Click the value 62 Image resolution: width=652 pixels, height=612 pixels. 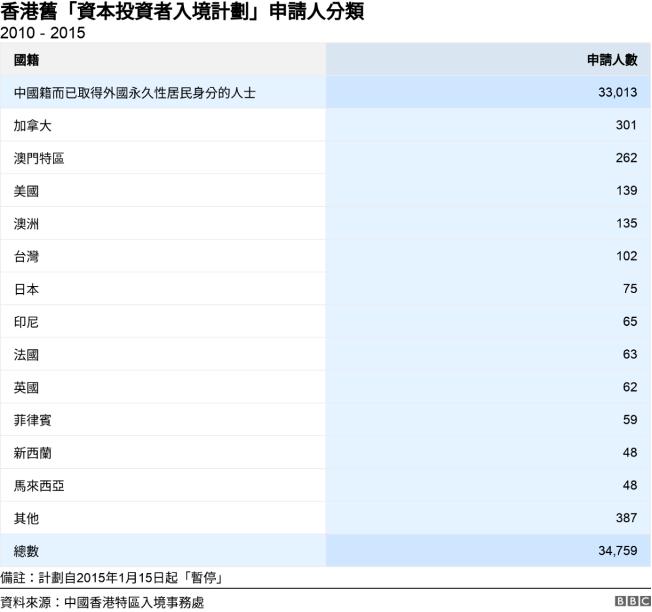(x=630, y=387)
